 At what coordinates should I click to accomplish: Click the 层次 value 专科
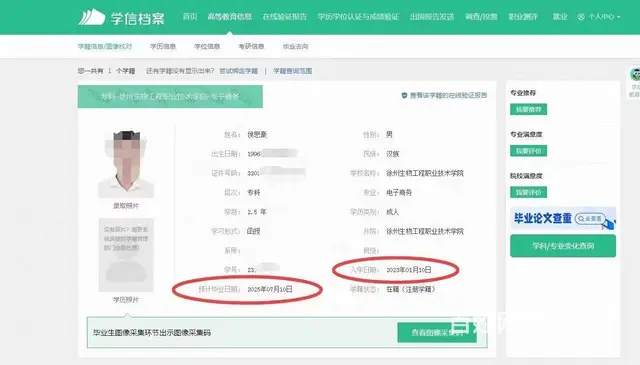point(253,192)
